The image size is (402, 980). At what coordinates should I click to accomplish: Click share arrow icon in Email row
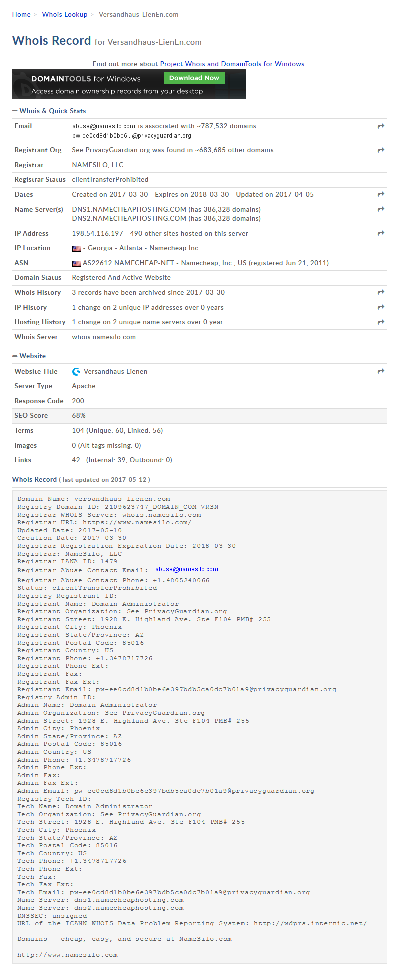[381, 127]
